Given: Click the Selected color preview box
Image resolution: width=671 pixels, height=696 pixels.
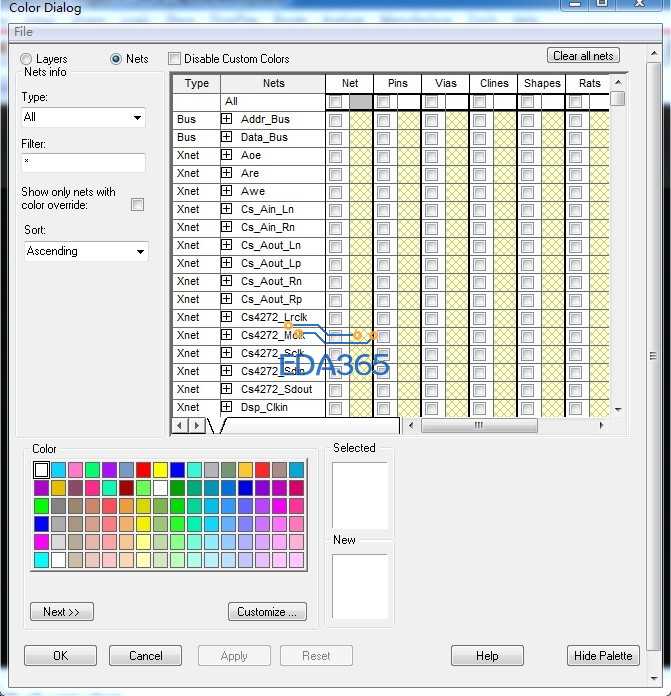Looking at the screenshot, I should point(360,495).
